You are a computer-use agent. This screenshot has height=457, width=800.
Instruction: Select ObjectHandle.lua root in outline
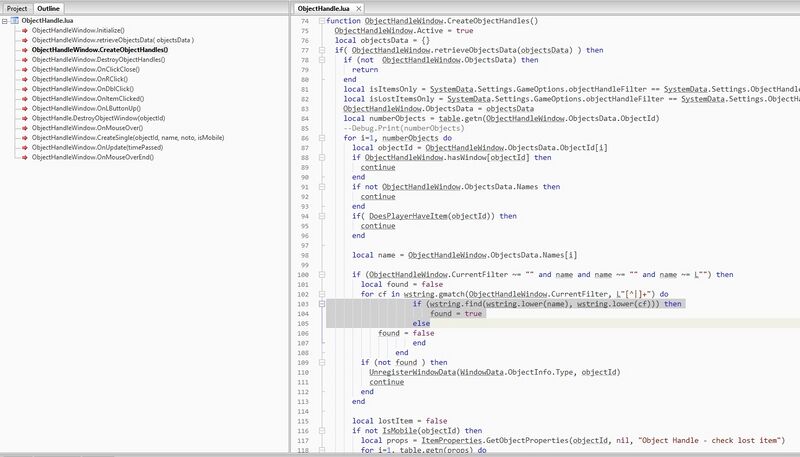click(x=47, y=20)
